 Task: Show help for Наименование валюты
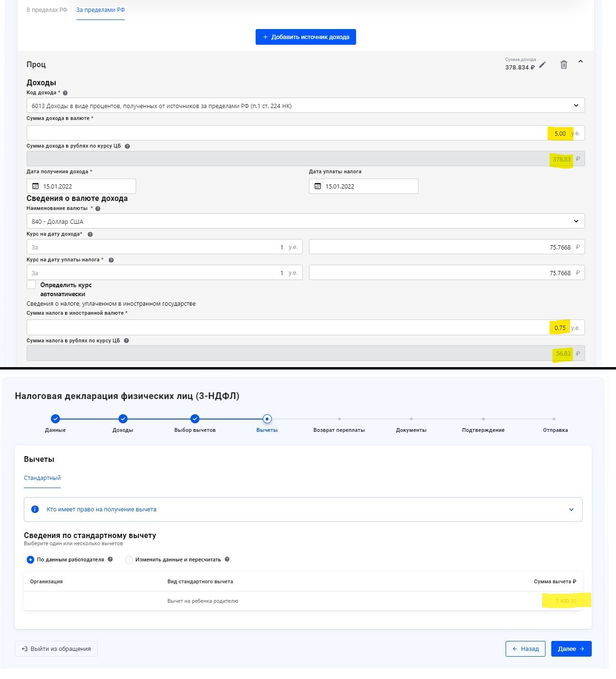click(98, 209)
